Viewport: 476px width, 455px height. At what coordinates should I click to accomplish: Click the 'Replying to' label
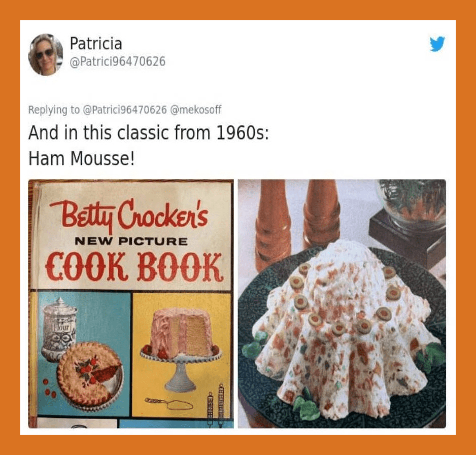coord(54,110)
